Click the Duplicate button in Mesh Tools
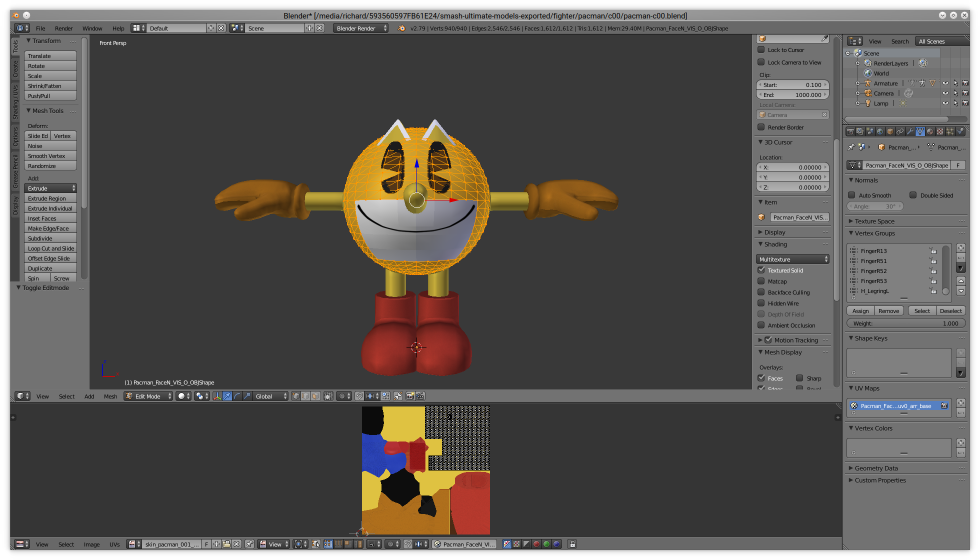Viewport: 980px width, 560px height. coord(50,268)
